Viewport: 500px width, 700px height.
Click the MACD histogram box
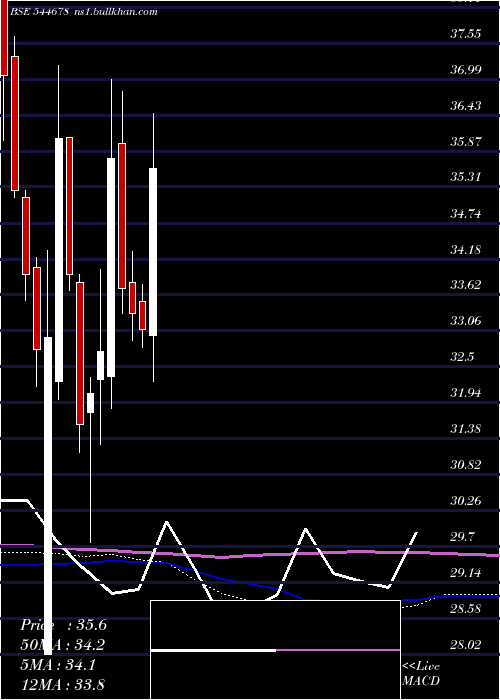(x=275, y=650)
